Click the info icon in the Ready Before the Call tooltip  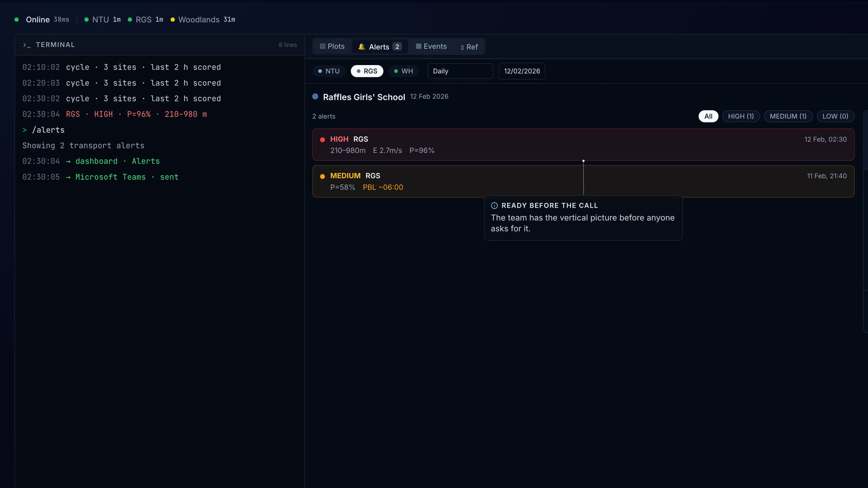coord(494,206)
